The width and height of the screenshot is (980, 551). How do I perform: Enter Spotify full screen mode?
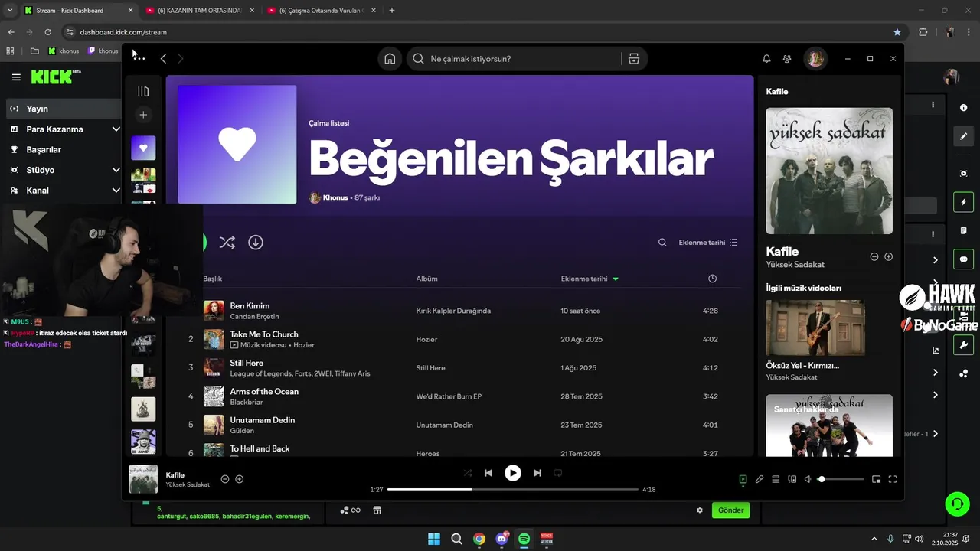pos(893,479)
